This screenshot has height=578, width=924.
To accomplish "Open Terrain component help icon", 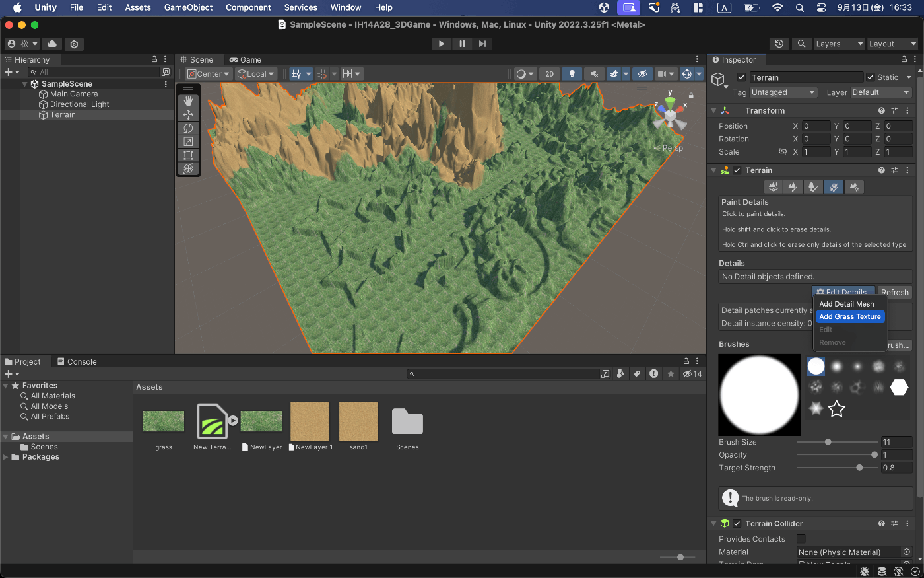I will 881,170.
